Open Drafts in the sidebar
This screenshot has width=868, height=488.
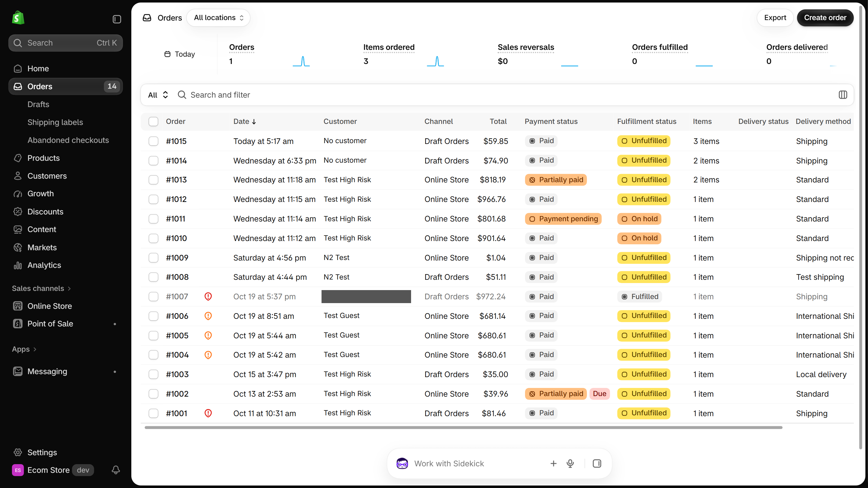click(39, 104)
